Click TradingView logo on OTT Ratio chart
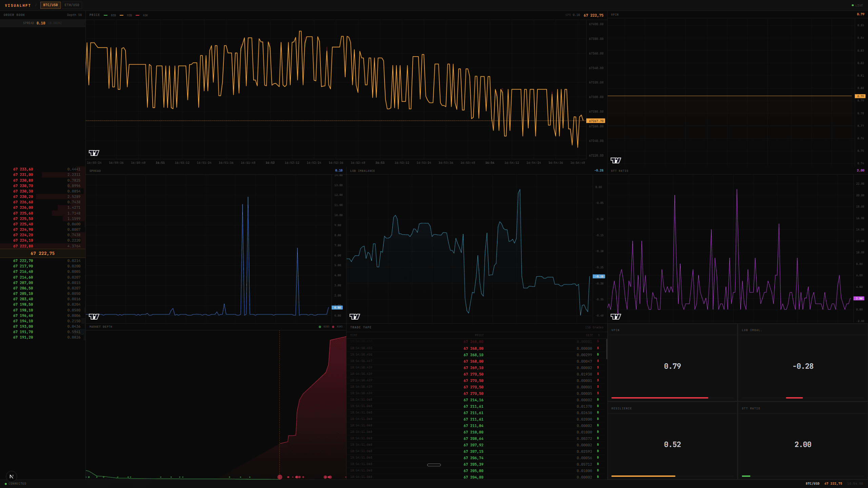 [x=616, y=317]
